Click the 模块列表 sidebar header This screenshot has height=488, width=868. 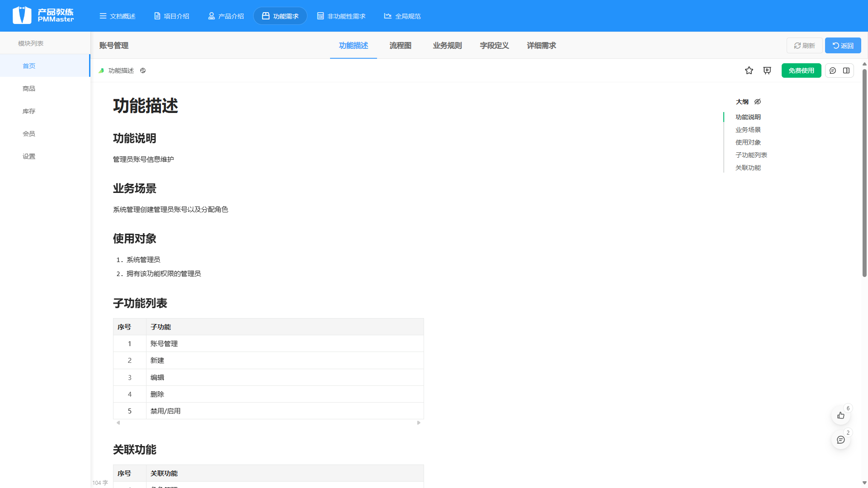click(31, 43)
